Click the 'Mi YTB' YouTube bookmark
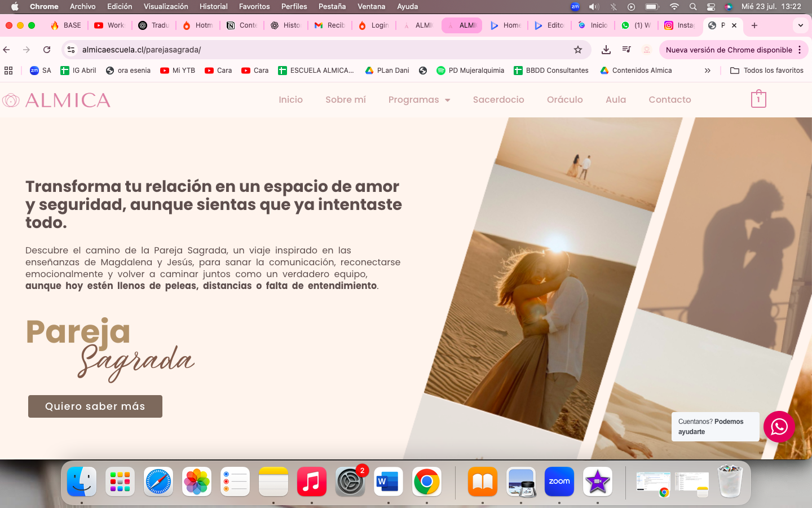The height and width of the screenshot is (508, 812). pos(177,70)
